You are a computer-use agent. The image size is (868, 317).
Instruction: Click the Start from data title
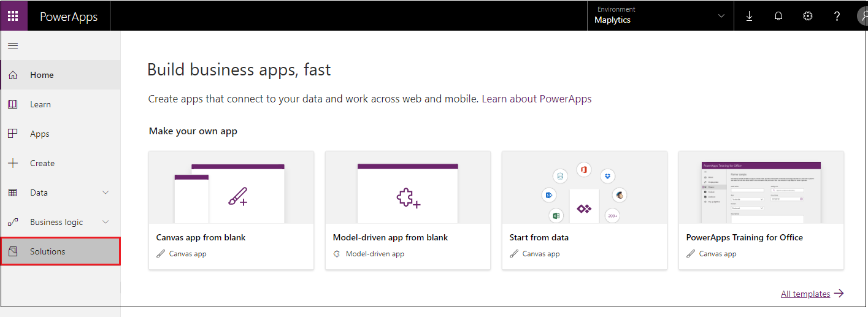tap(539, 237)
